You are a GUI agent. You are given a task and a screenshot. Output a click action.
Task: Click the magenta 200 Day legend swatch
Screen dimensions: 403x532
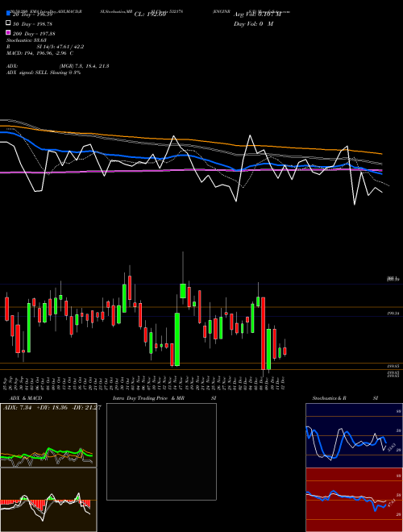pyautogui.click(x=8, y=33)
